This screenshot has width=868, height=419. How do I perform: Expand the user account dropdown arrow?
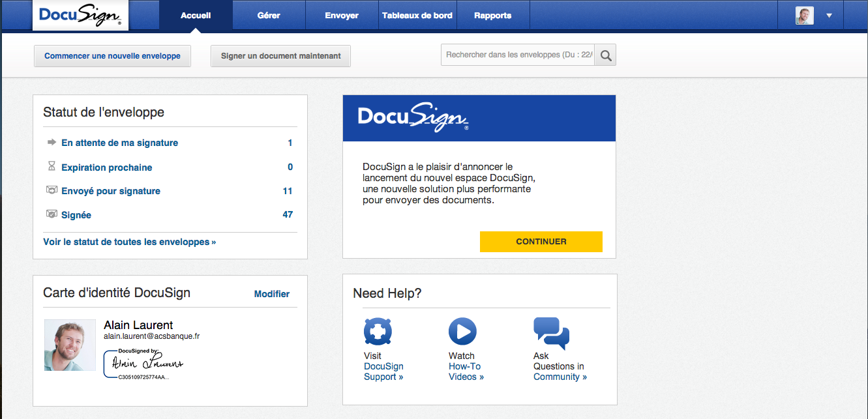[829, 16]
